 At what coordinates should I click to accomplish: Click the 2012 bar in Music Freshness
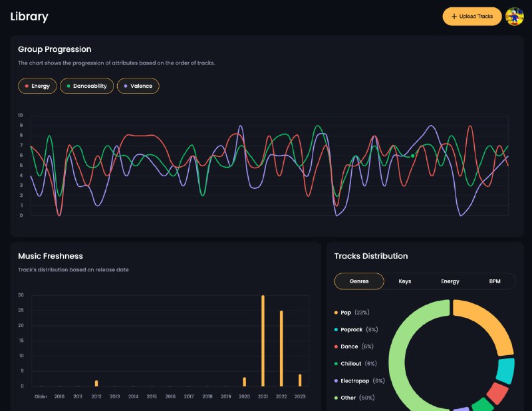96,383
